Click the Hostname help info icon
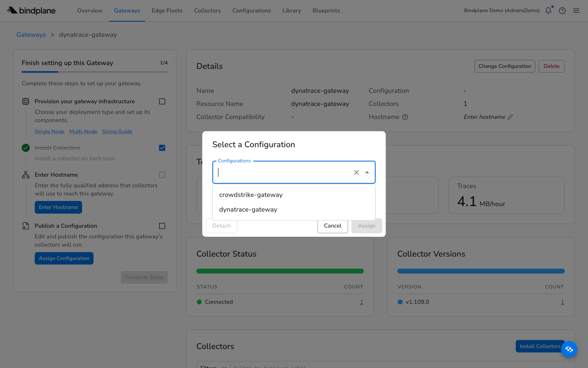Viewport: 588px width, 368px height. [x=405, y=117]
